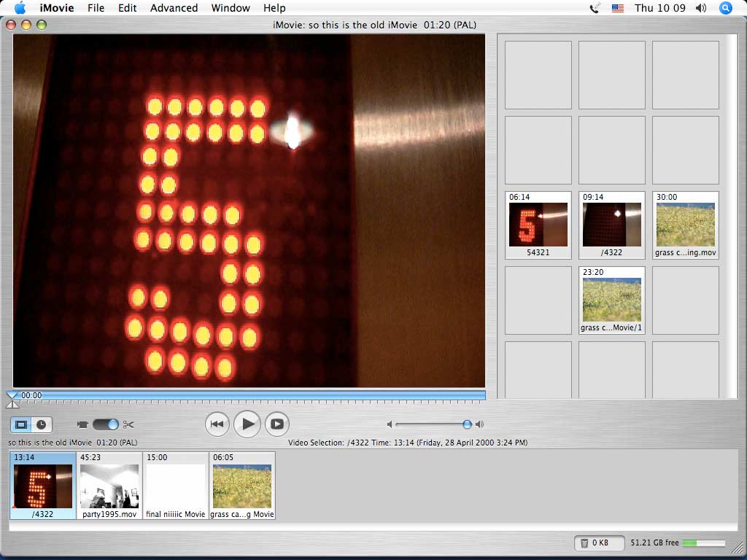
Task: Click the window resize grip
Action: pyautogui.click(x=737, y=548)
